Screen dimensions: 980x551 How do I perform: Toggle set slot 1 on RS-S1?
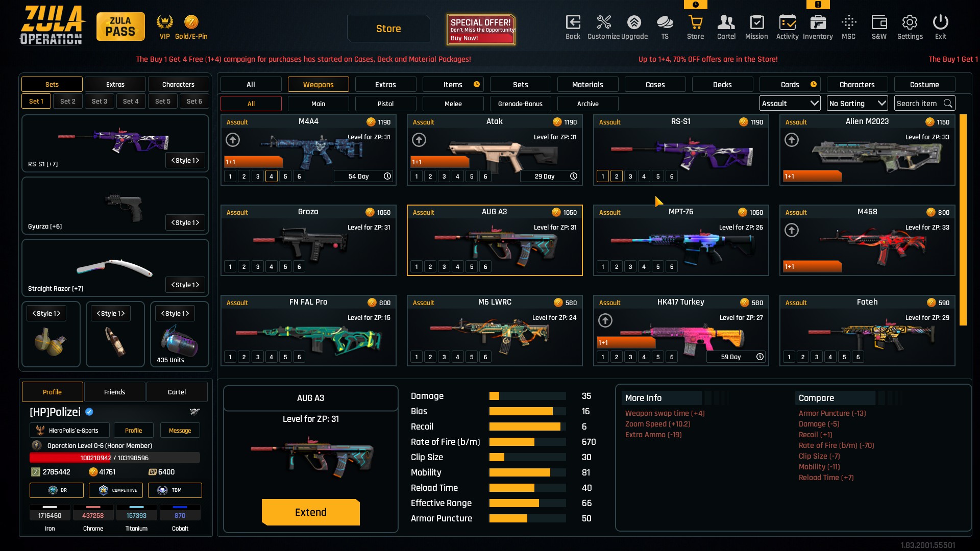[x=603, y=177]
